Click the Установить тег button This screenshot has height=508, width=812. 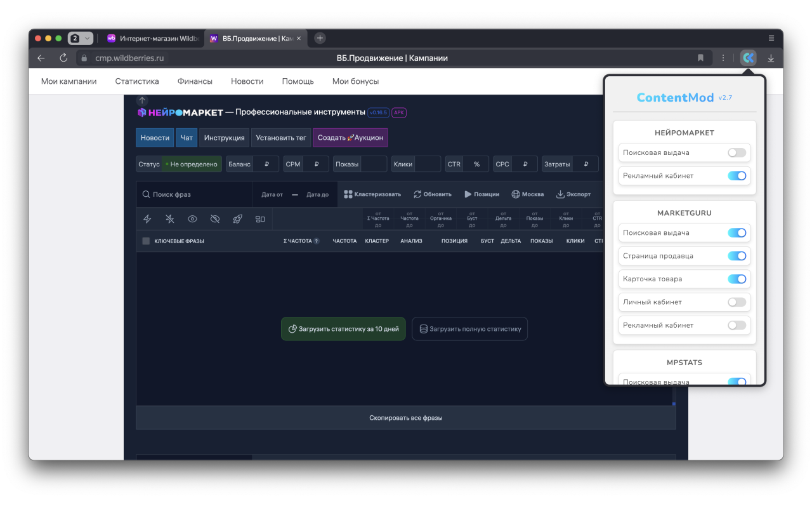point(281,138)
